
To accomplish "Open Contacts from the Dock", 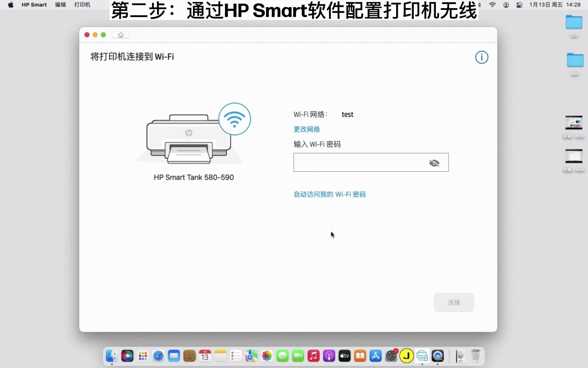I will pos(190,356).
